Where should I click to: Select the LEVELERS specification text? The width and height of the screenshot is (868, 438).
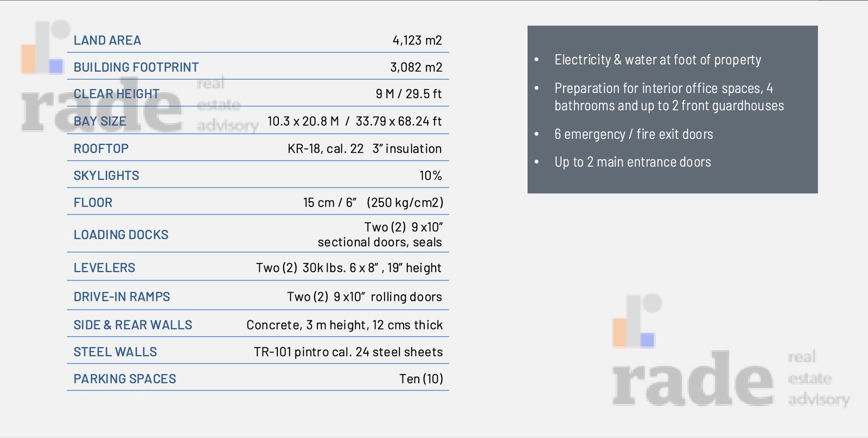point(348,268)
